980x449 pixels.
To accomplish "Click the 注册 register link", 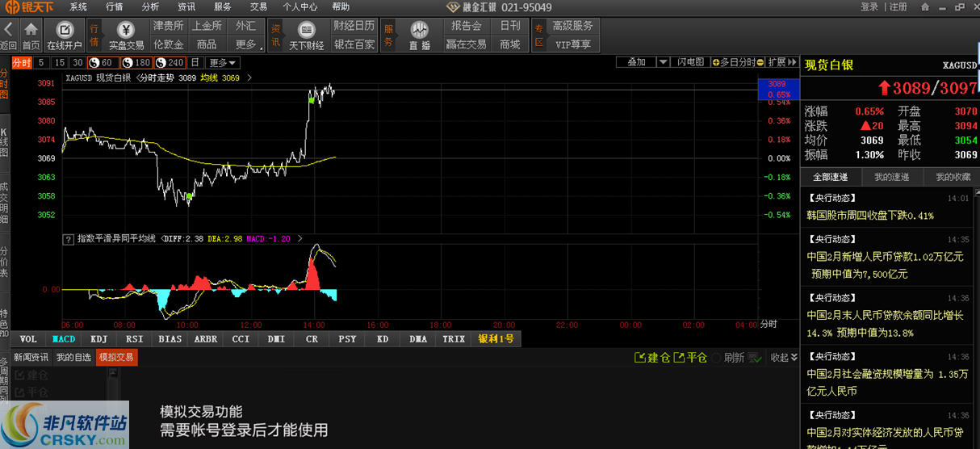I will pyautogui.click(x=898, y=6).
